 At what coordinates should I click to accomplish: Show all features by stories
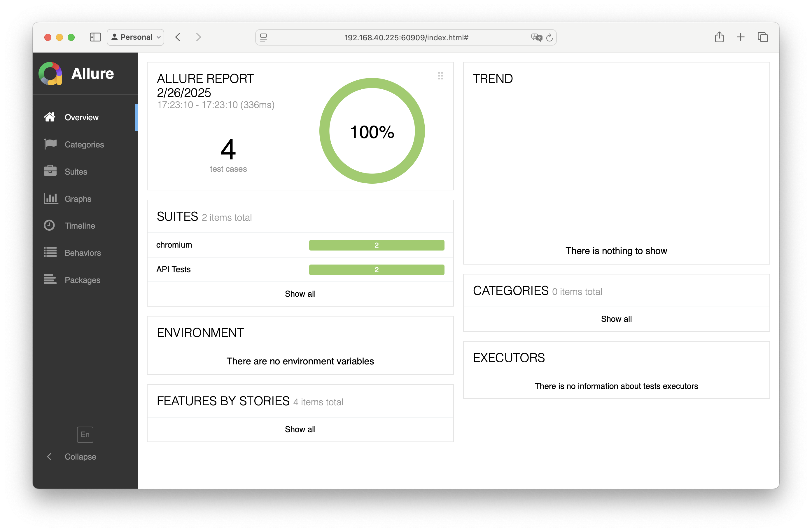tap(300, 429)
